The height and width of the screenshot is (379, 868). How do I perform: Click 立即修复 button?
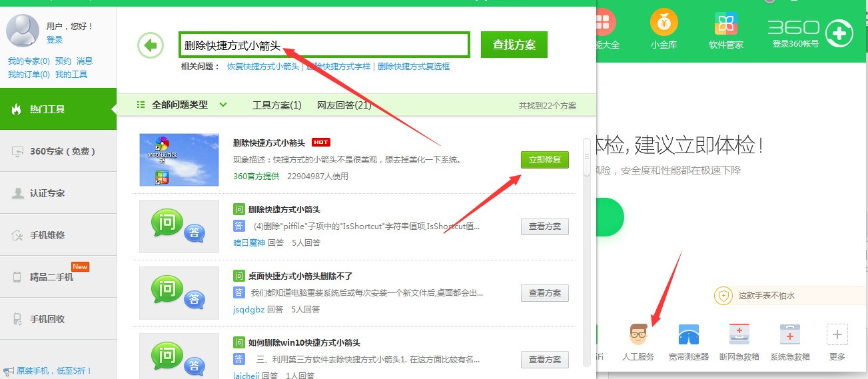(x=545, y=160)
